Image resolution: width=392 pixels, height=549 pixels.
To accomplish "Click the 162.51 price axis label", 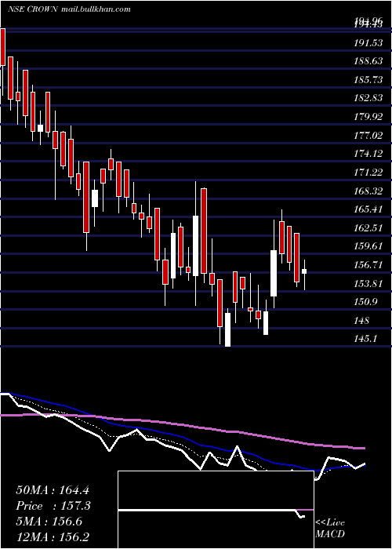I will (x=368, y=228).
